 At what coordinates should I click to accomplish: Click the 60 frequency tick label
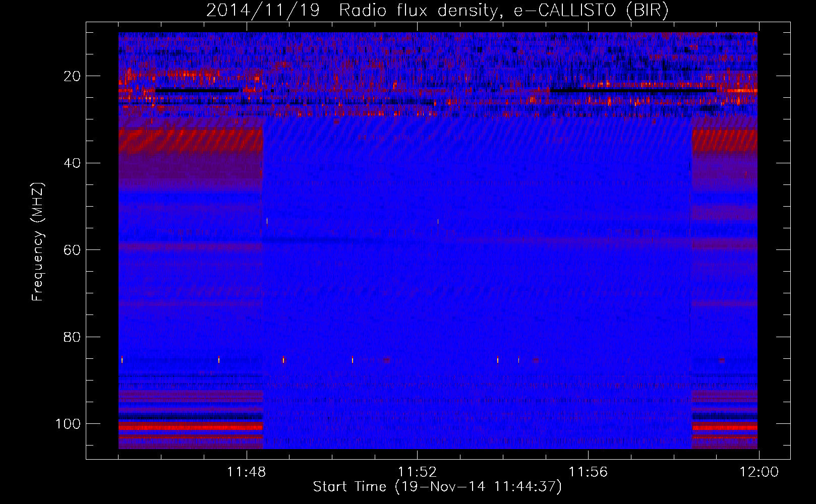pos(73,250)
